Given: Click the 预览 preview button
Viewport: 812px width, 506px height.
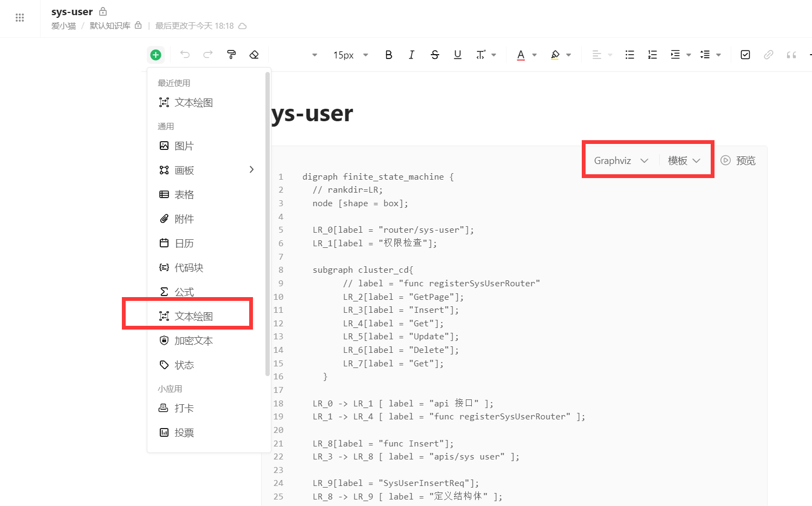Looking at the screenshot, I should tap(738, 160).
